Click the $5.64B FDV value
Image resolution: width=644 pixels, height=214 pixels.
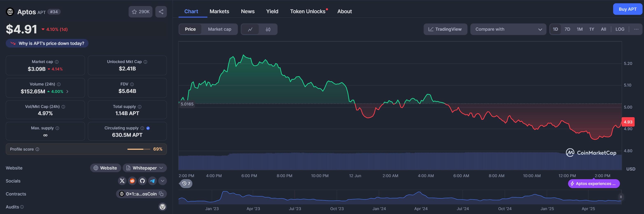coord(127,91)
